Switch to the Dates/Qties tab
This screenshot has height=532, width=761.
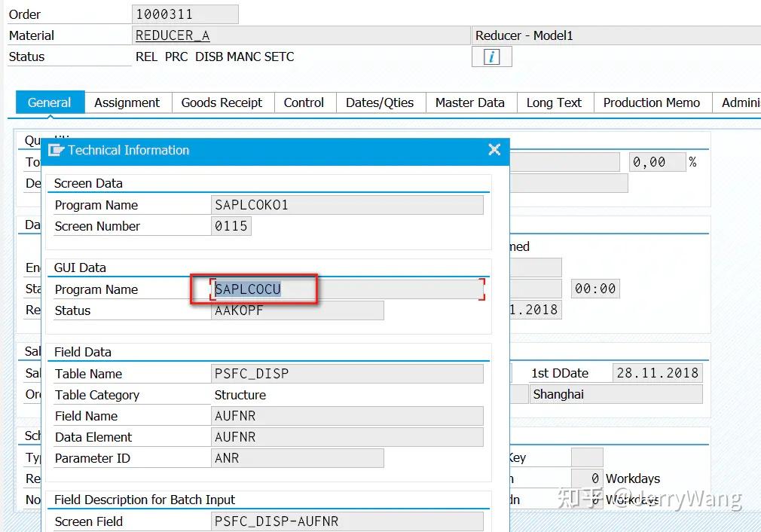point(380,102)
